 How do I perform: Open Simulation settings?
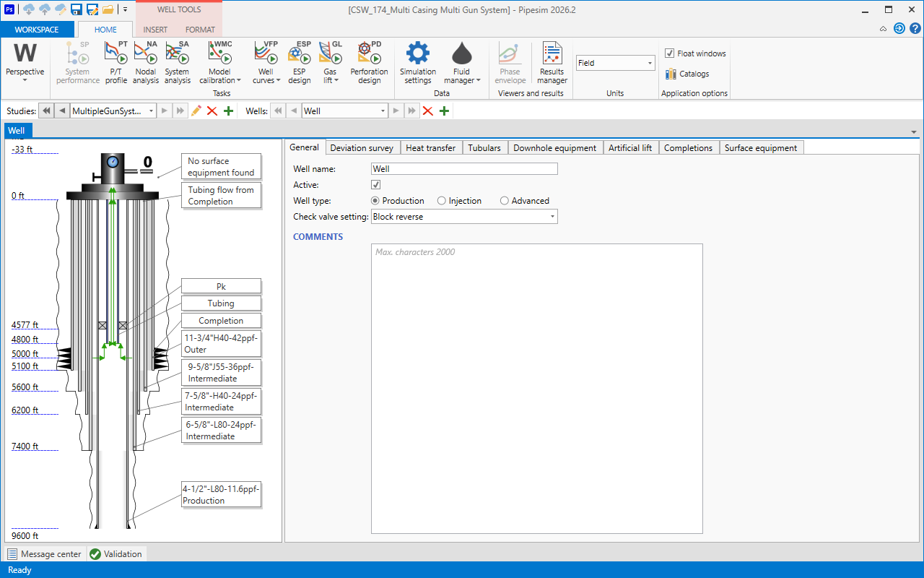tap(418, 64)
